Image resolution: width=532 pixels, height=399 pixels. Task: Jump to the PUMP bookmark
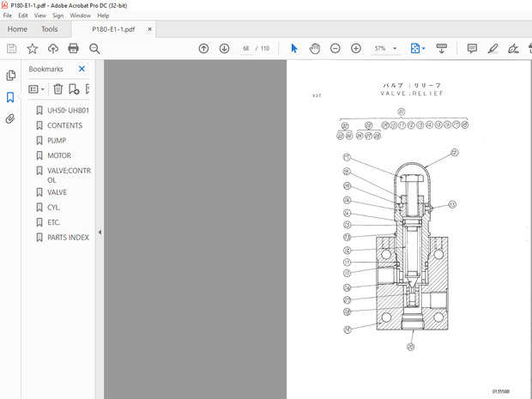pyautogui.click(x=57, y=141)
